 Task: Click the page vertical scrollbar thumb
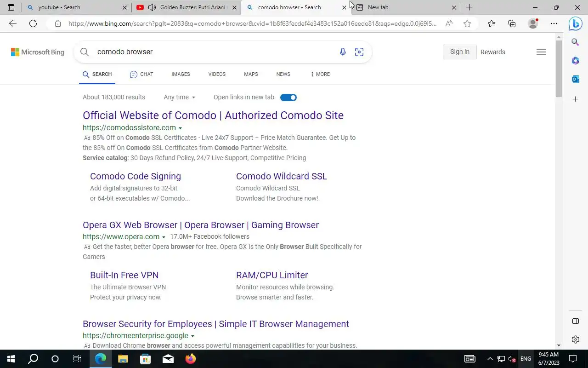(x=559, y=69)
